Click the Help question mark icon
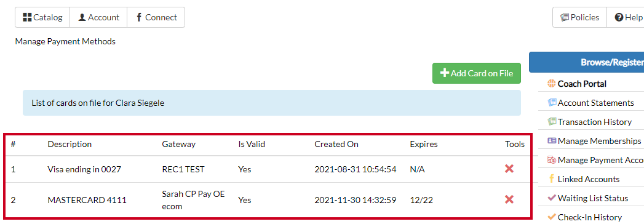This screenshot has height=224, width=644. (619, 17)
